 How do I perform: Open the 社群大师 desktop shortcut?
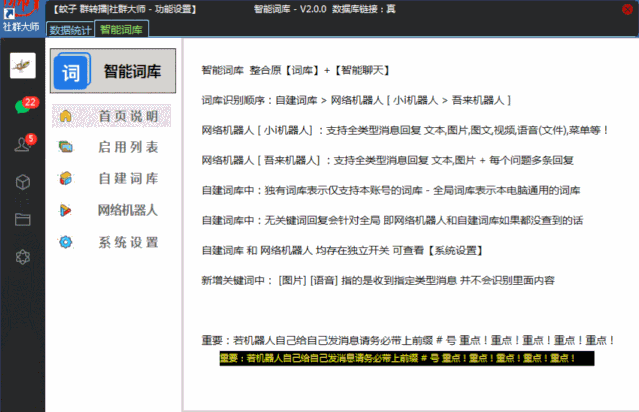(21, 17)
